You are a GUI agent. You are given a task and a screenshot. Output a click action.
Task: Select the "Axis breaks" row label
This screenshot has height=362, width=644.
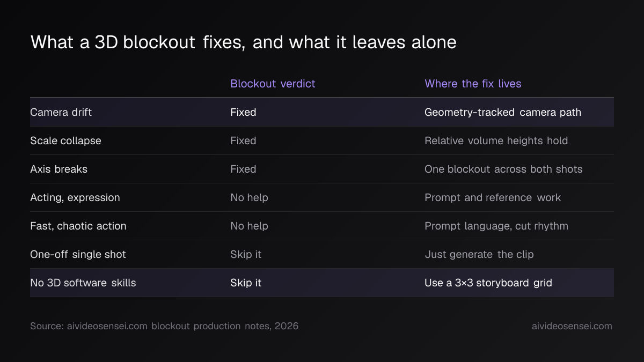click(x=58, y=169)
